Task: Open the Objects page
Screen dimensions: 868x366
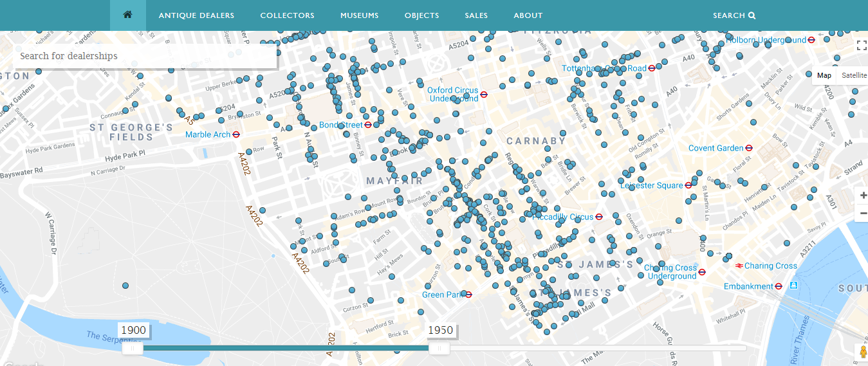Action: click(x=421, y=15)
